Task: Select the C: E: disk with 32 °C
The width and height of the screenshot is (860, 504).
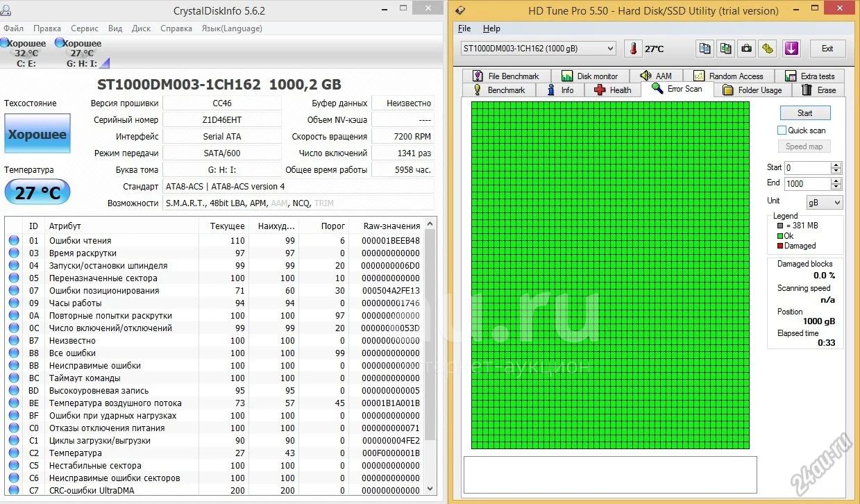Action: click(24, 53)
